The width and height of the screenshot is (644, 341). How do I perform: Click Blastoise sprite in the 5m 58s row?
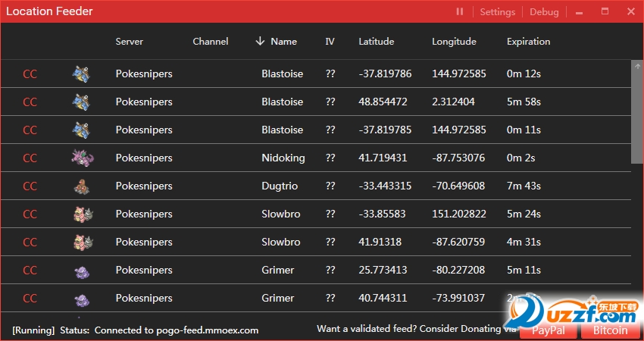click(81, 102)
